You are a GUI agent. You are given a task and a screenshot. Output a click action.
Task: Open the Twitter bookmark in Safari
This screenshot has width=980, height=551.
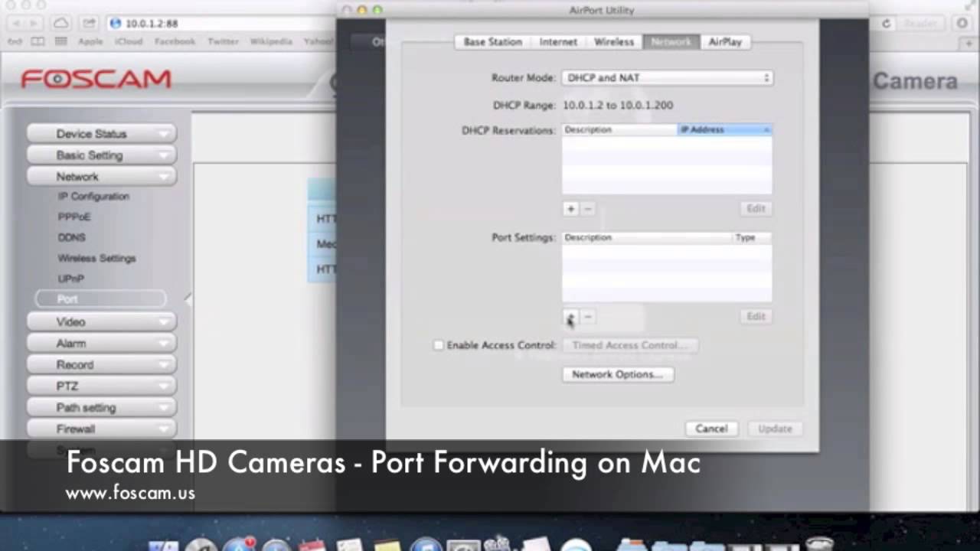tap(223, 41)
